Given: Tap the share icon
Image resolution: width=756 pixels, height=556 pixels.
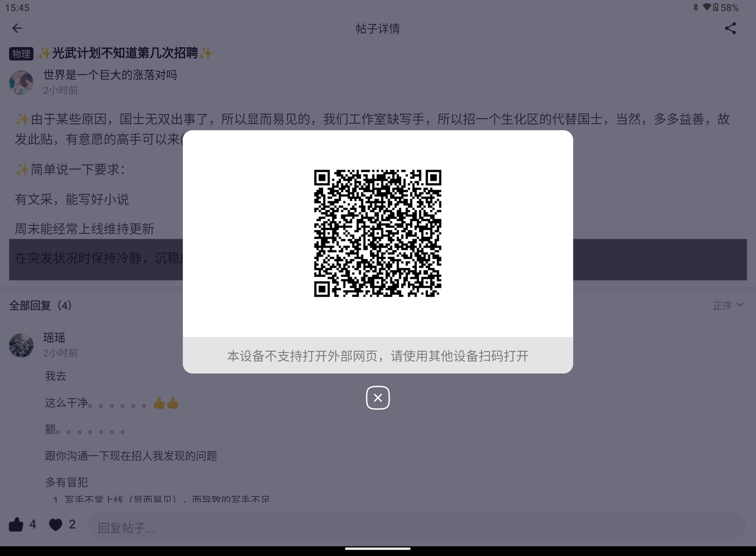Looking at the screenshot, I should [x=730, y=28].
